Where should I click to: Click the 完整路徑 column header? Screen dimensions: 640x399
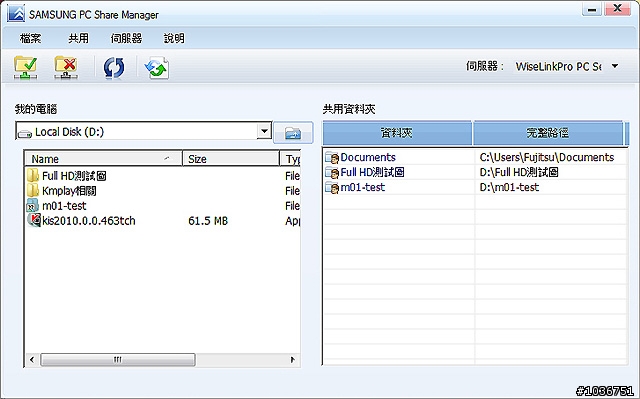click(x=547, y=133)
